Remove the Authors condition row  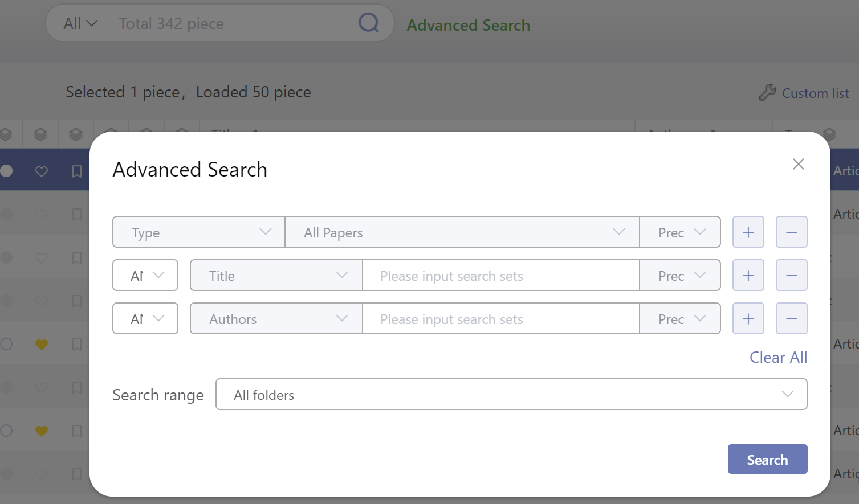[791, 318]
